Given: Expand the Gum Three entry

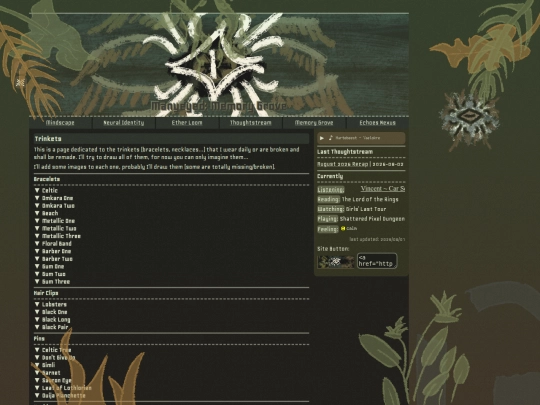Looking at the screenshot, I should point(52,282).
